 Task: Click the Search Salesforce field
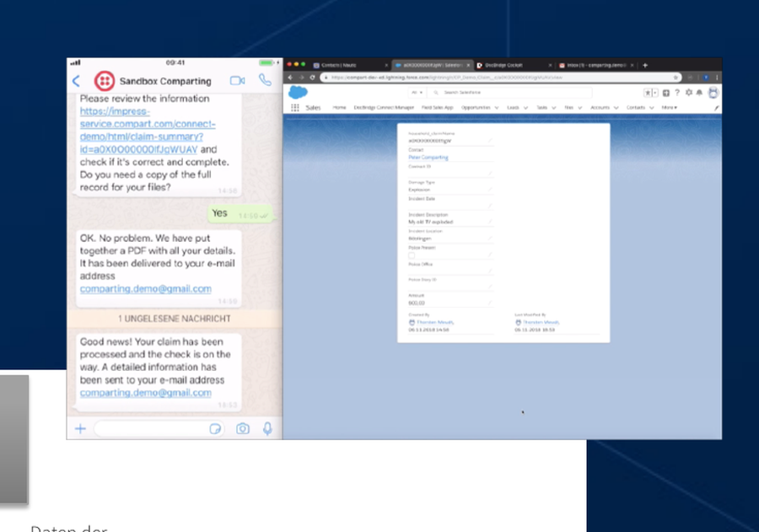(x=509, y=92)
